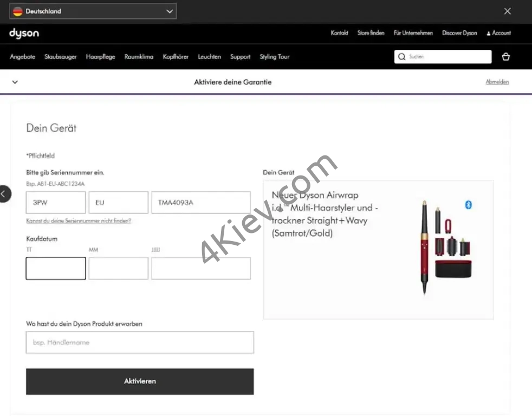Image resolution: width=532 pixels, height=416 pixels.
Task: Focus the JJJJ year input field
Action: pos(201,269)
